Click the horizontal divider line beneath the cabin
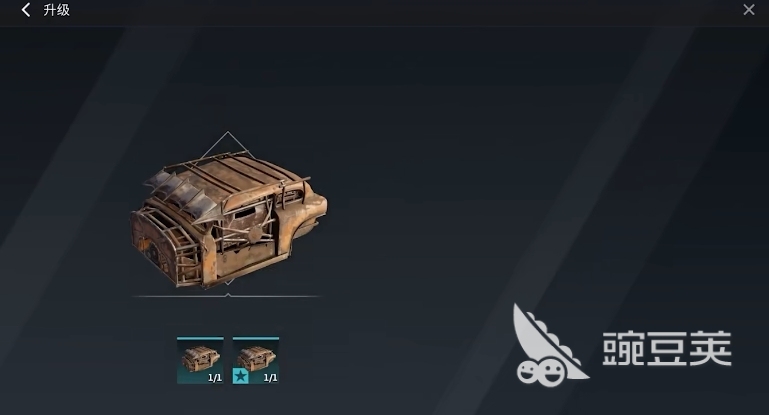 pyautogui.click(x=227, y=296)
